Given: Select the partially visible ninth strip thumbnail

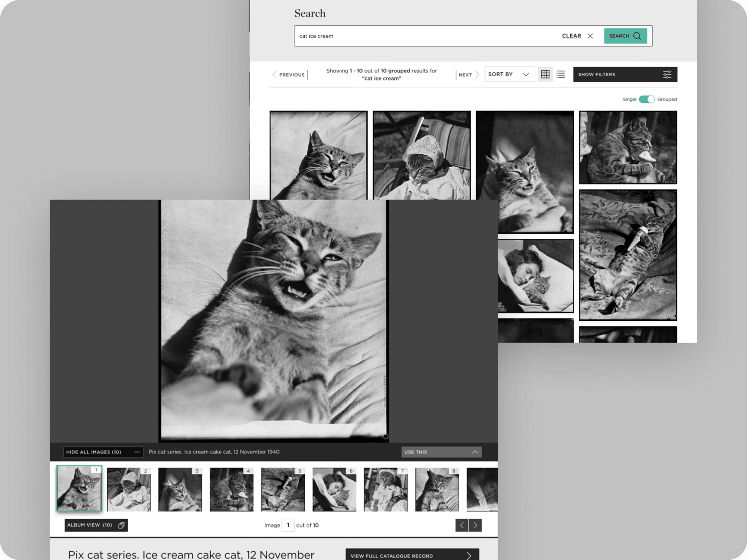Looking at the screenshot, I should (482, 489).
